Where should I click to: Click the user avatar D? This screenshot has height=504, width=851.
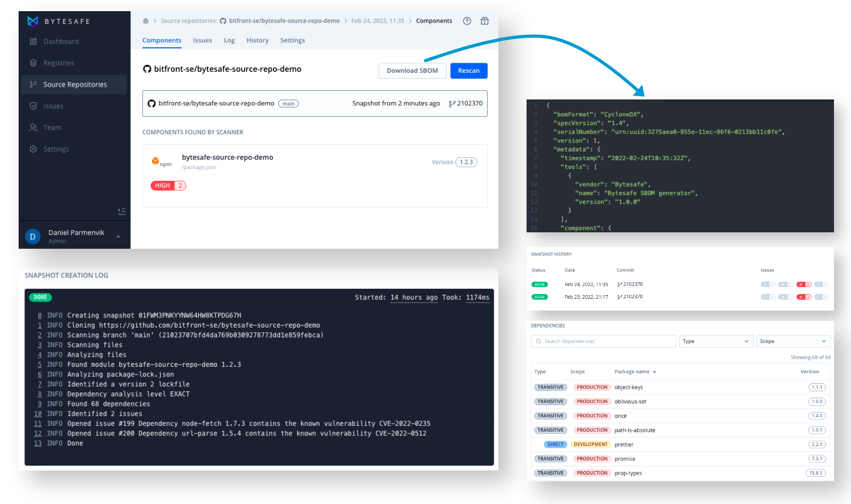pyautogui.click(x=33, y=237)
